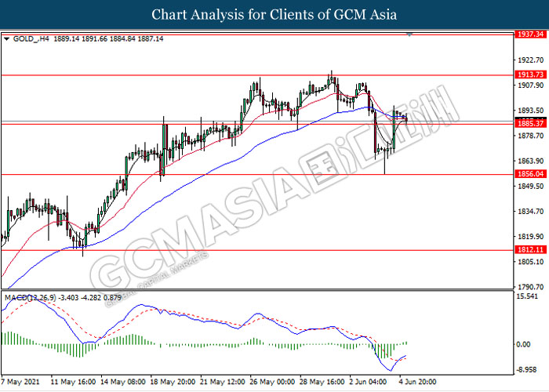Select the 1913.73 resistance price label
The image size is (549, 392).
tap(530, 74)
